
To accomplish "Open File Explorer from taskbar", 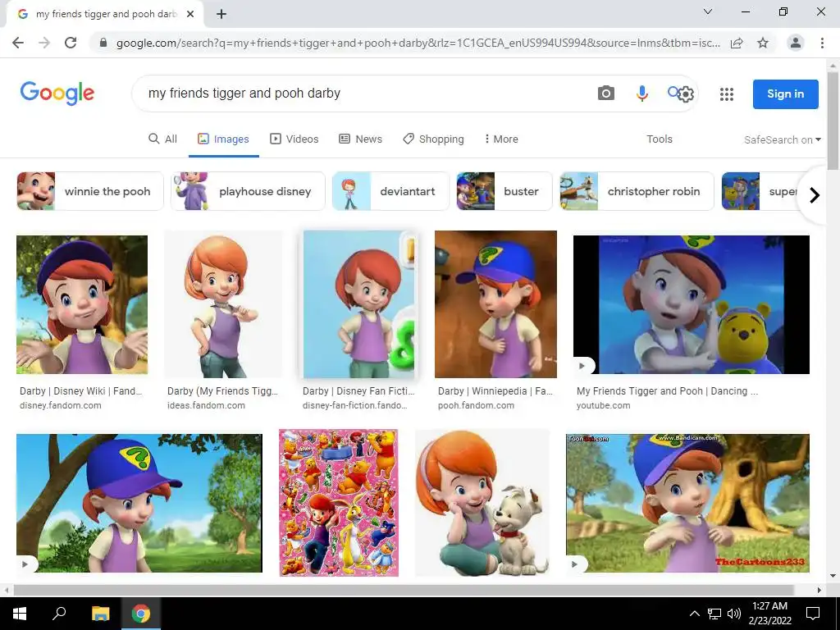I will (100, 614).
